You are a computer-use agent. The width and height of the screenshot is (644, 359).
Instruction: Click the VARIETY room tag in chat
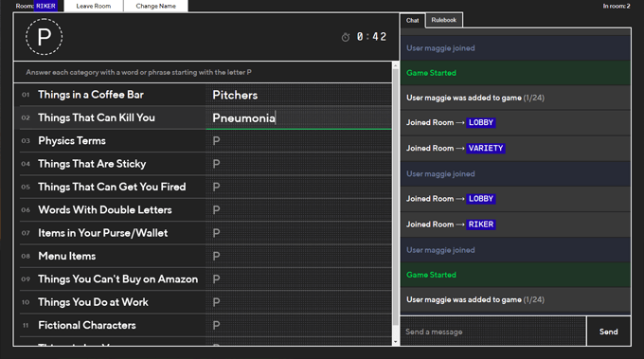coord(486,149)
